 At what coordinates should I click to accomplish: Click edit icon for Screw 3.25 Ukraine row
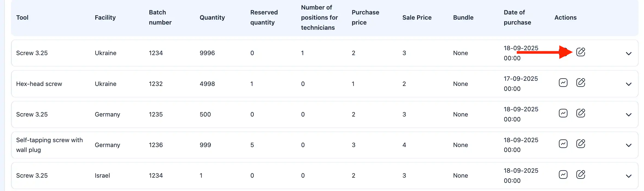pos(580,52)
